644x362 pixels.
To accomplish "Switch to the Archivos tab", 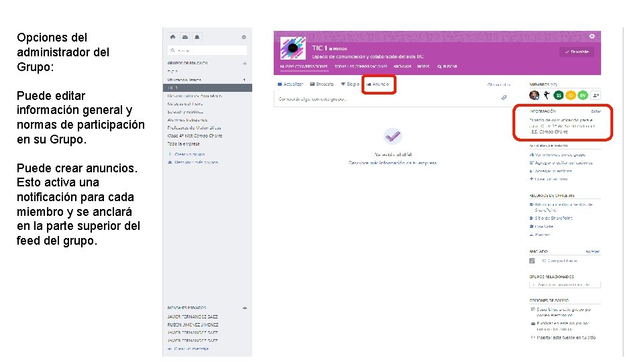I will click(x=402, y=66).
